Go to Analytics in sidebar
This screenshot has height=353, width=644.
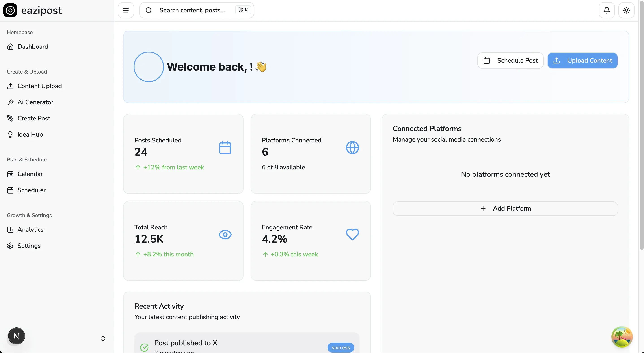point(57,229)
